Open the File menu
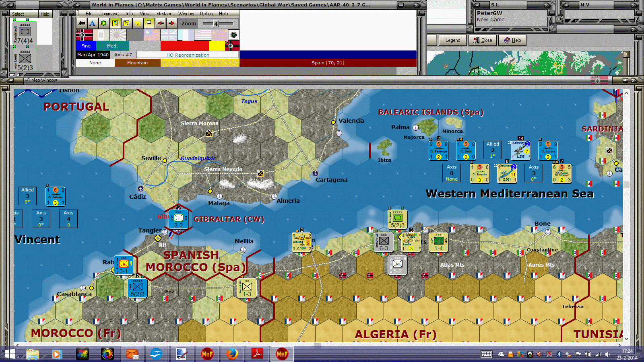644x362 pixels. pos(89,14)
